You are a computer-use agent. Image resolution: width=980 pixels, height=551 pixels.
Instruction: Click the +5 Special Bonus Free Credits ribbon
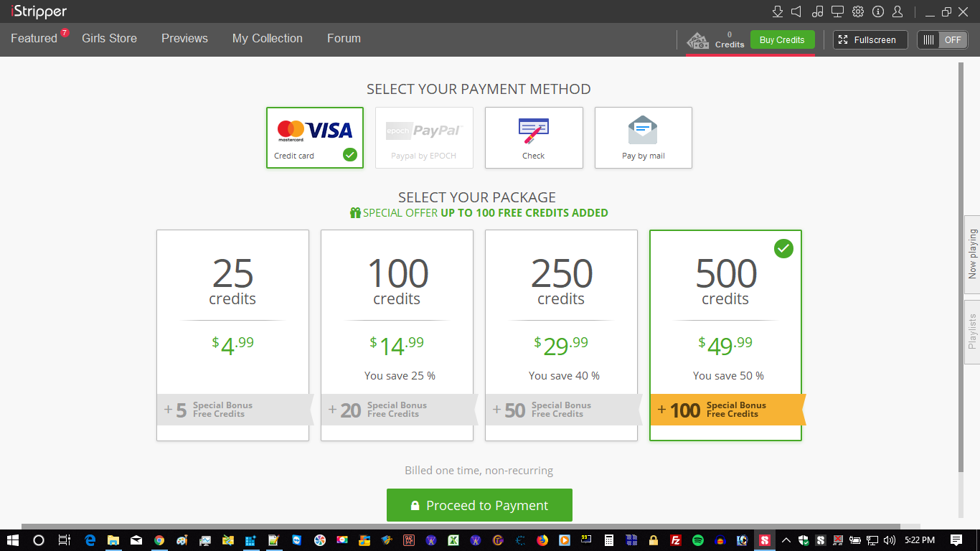[x=235, y=410]
